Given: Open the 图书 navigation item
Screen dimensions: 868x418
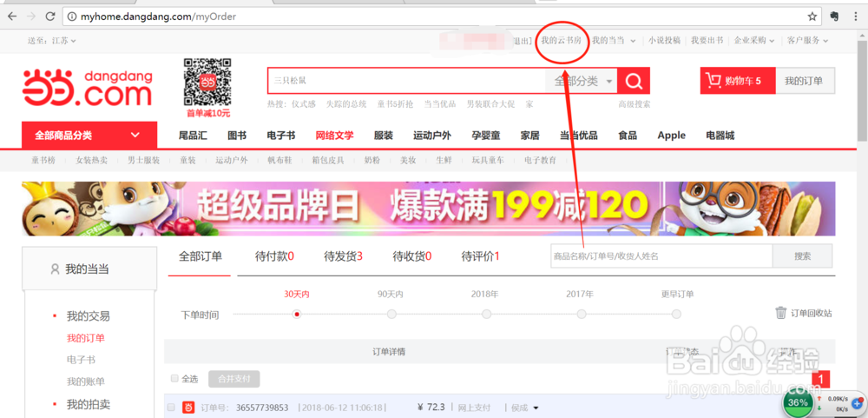Looking at the screenshot, I should [237, 136].
